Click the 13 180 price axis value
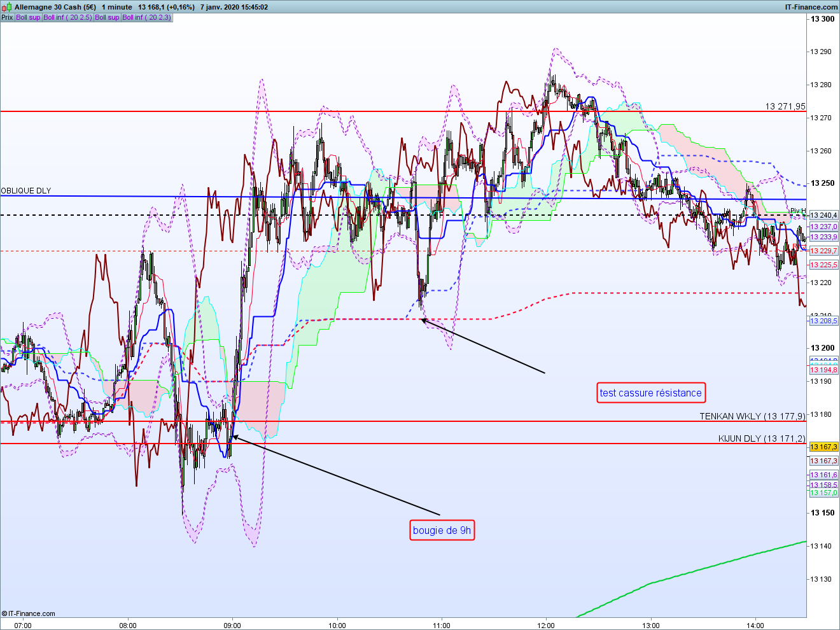This screenshot has width=840, height=630. click(821, 414)
